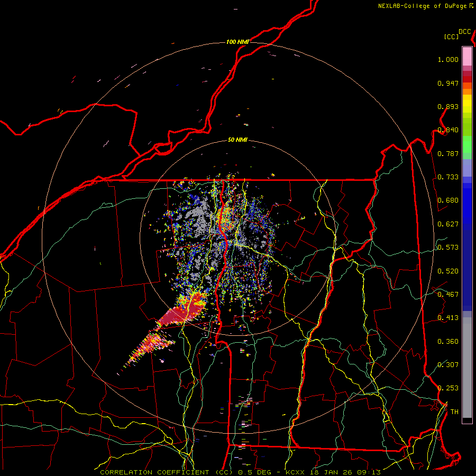Screen dimensions: 476x476
Task: Click the KCXX radar site identifier
Action: (295, 472)
